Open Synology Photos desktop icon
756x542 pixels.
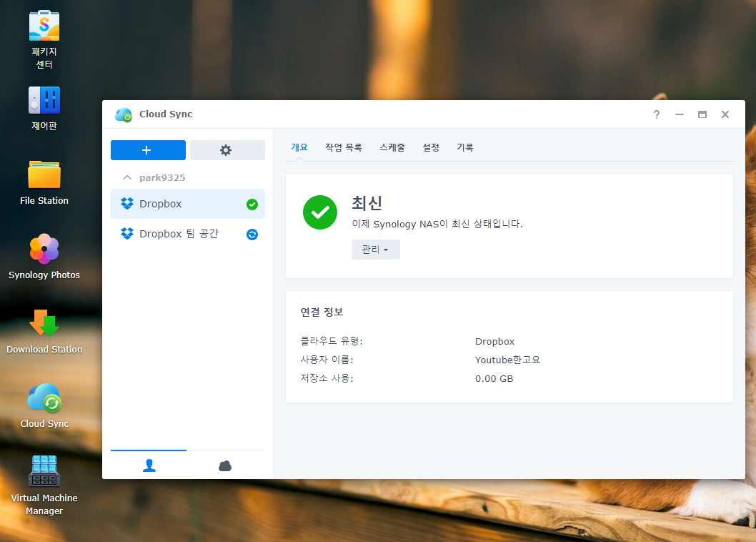coord(44,250)
